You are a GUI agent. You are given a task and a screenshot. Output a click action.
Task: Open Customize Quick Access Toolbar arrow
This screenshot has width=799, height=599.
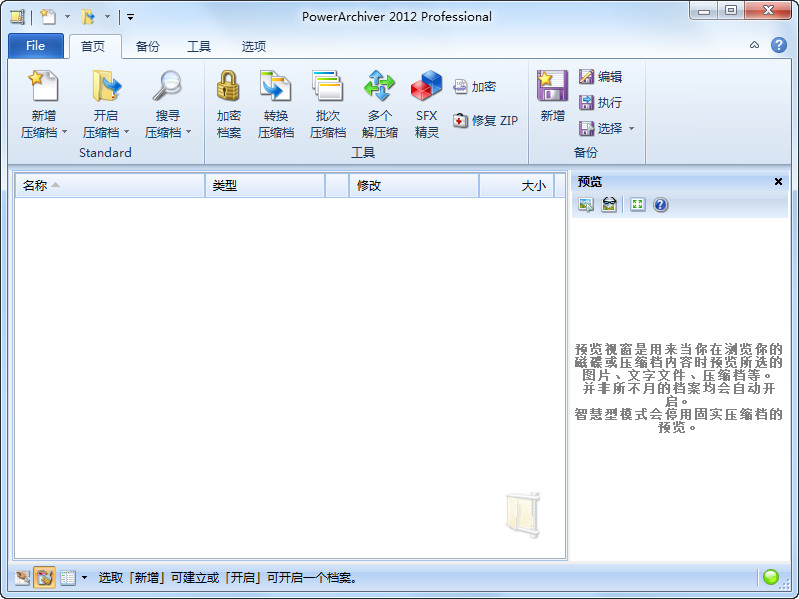tap(130, 17)
